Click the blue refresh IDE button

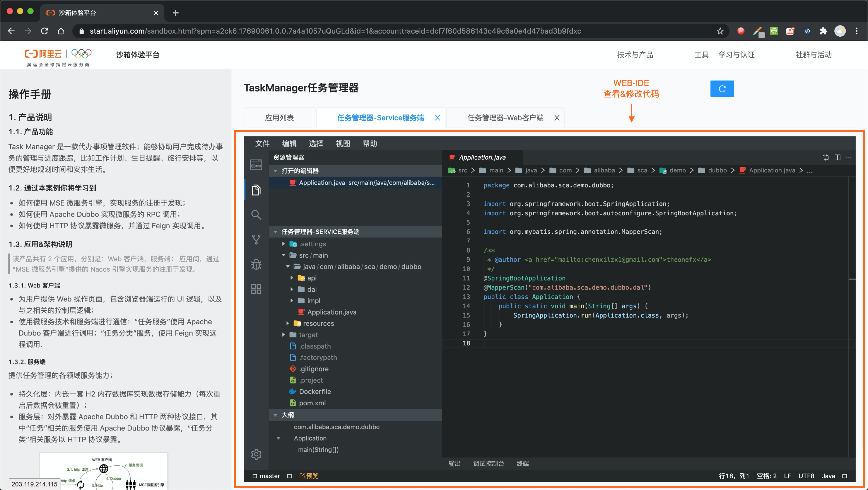[722, 89]
